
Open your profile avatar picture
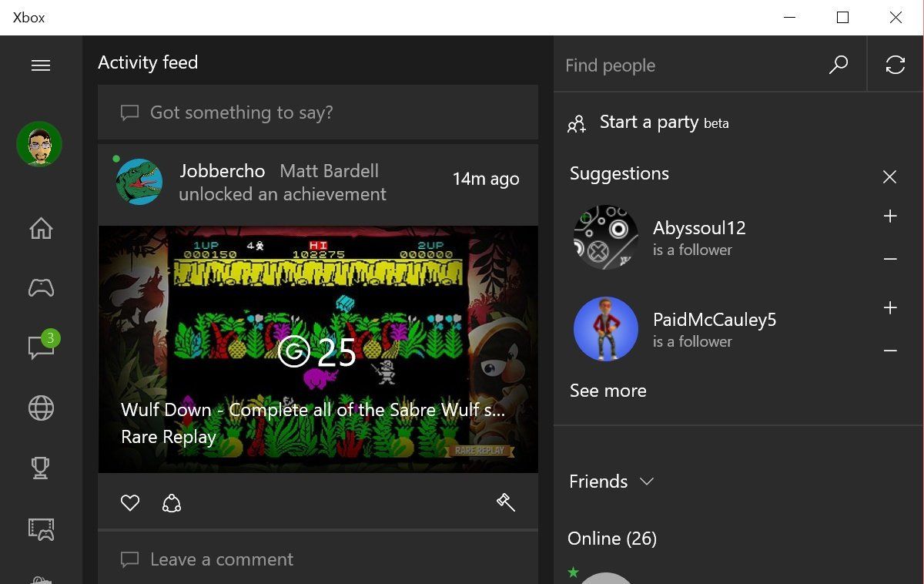(40, 144)
